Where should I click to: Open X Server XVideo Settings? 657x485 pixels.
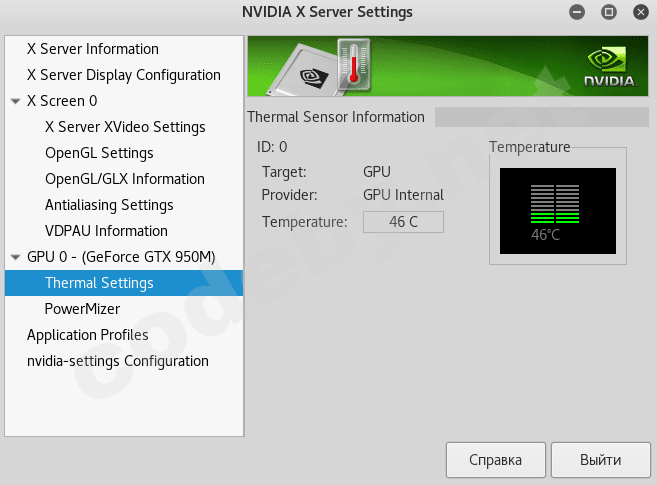click(x=125, y=127)
